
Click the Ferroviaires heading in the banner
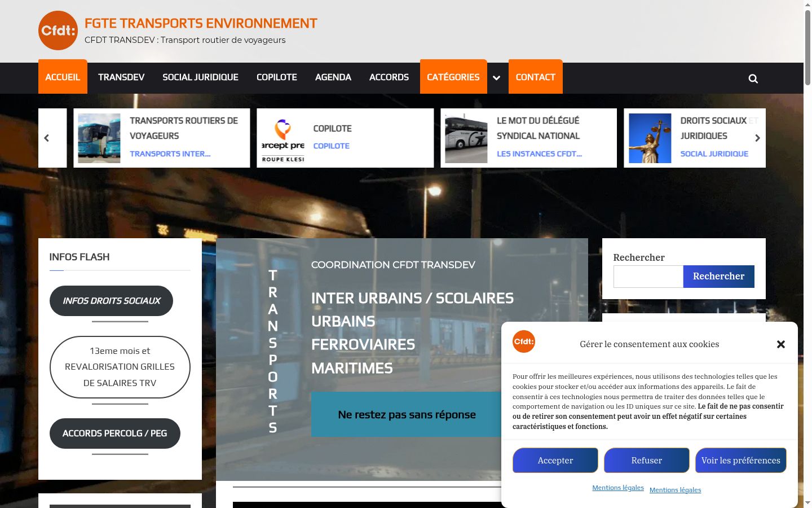[363, 344]
